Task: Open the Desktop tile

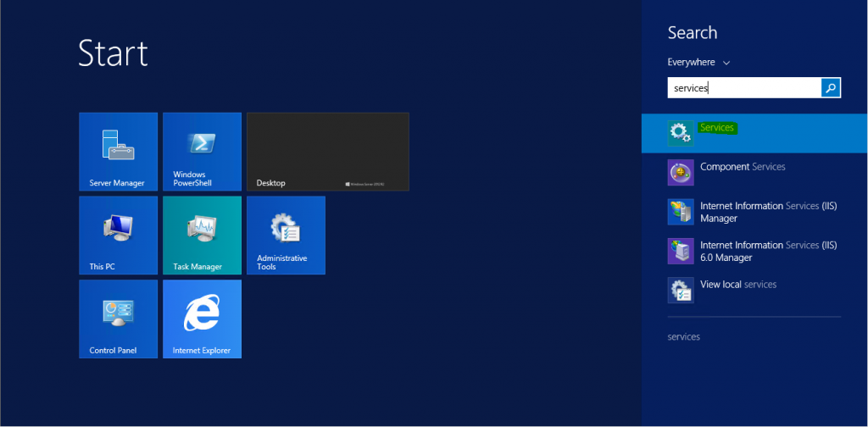Action: click(328, 152)
